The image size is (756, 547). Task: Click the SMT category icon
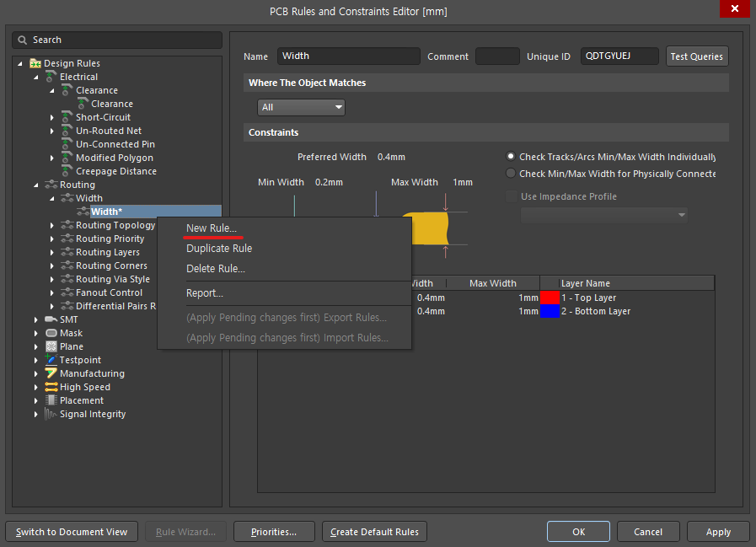coord(51,319)
